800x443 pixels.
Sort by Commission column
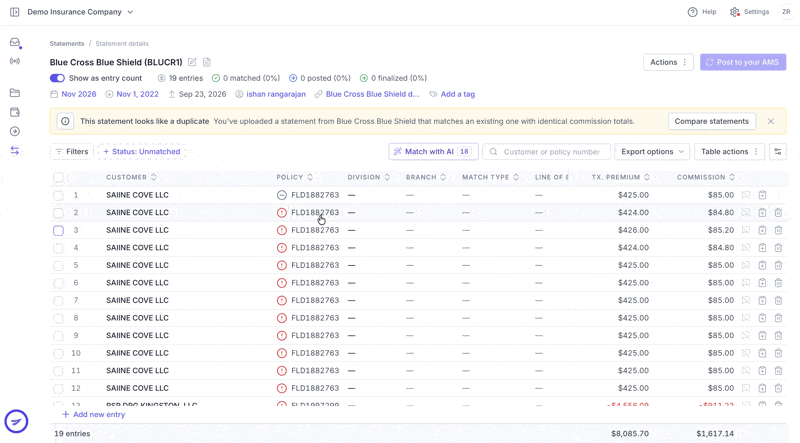click(x=706, y=177)
